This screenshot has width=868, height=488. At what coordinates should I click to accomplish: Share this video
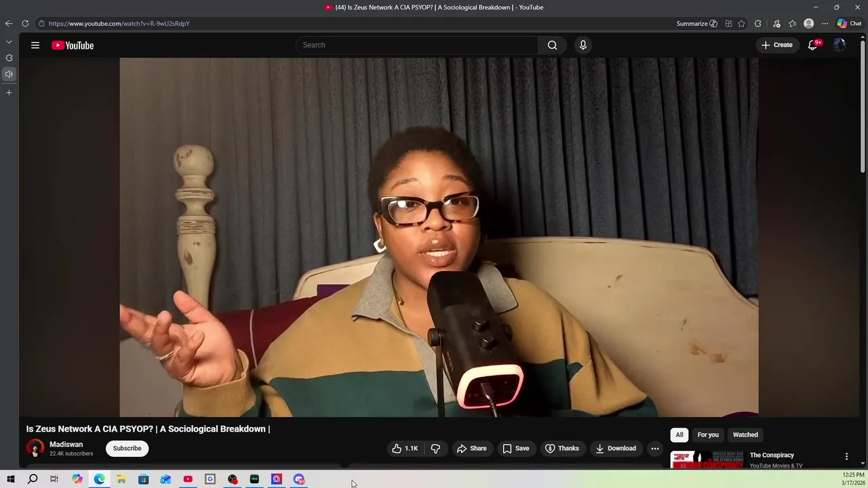[471, 449]
